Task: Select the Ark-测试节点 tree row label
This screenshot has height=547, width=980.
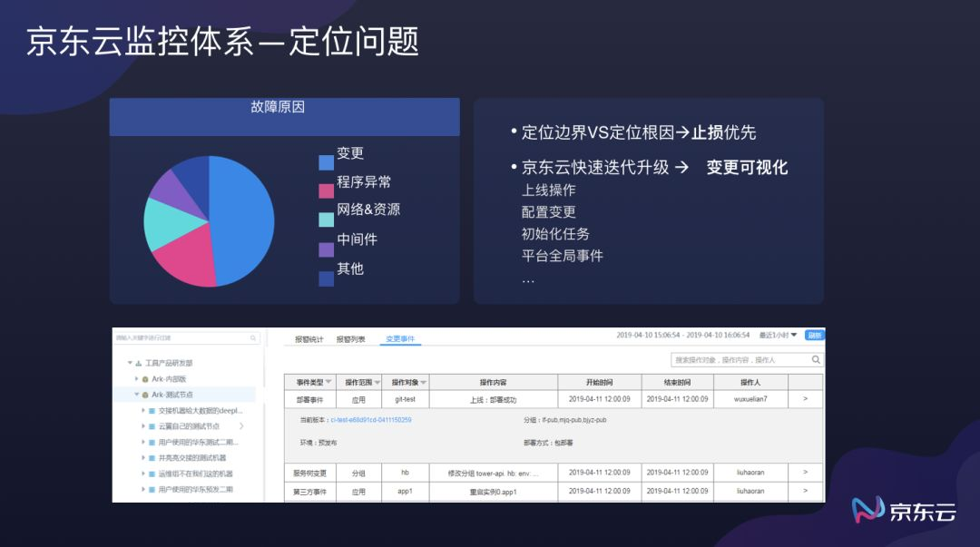Action: pos(172,396)
